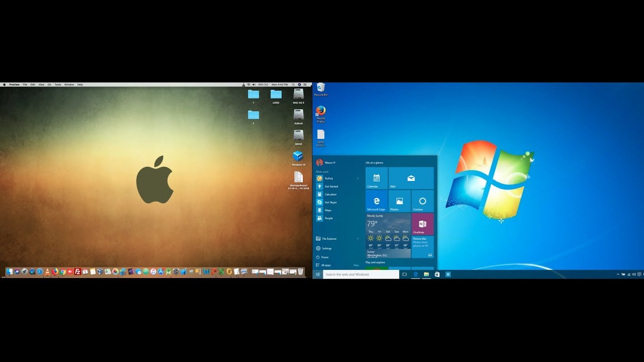Open the WastageReport file on desktop
Image resolution: width=644 pixels, height=362 pixels.
pyautogui.click(x=298, y=180)
